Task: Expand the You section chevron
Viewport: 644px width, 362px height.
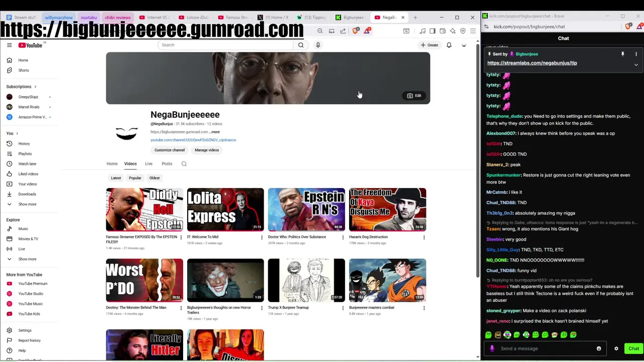Action: point(17,133)
